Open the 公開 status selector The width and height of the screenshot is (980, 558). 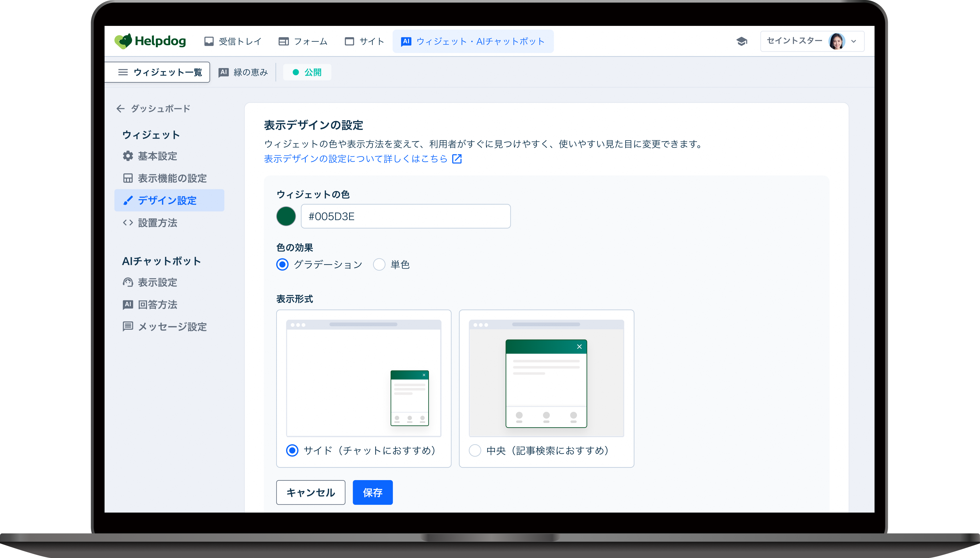click(x=307, y=72)
